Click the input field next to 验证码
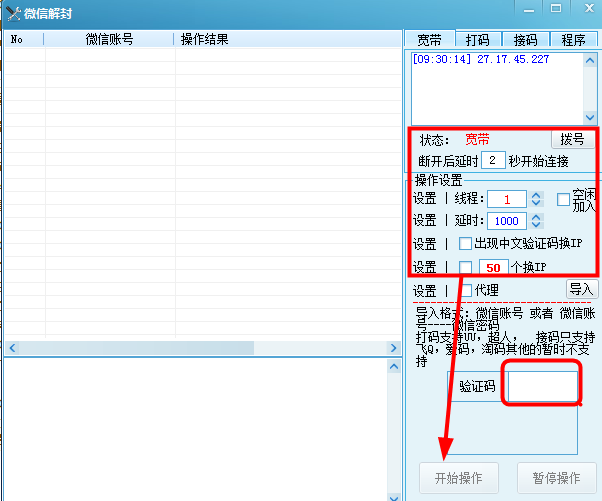Image resolution: width=602 pixels, height=501 pixels. tap(543, 386)
